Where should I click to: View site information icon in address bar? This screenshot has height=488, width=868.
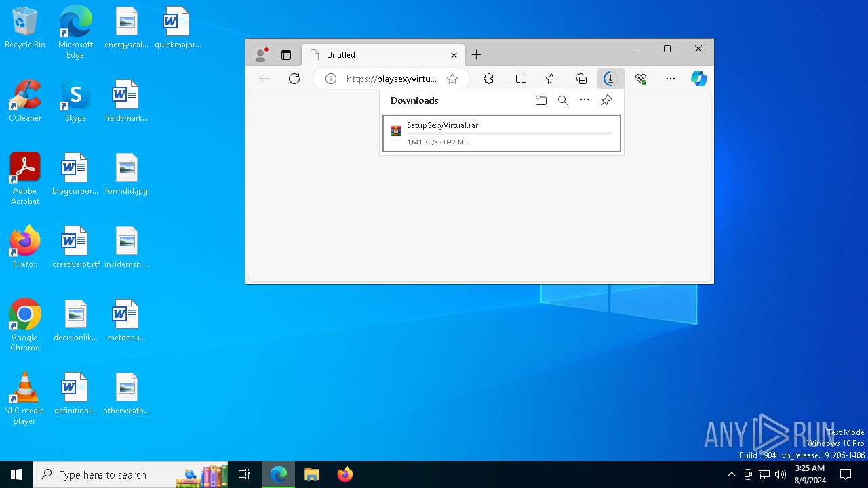coord(331,79)
